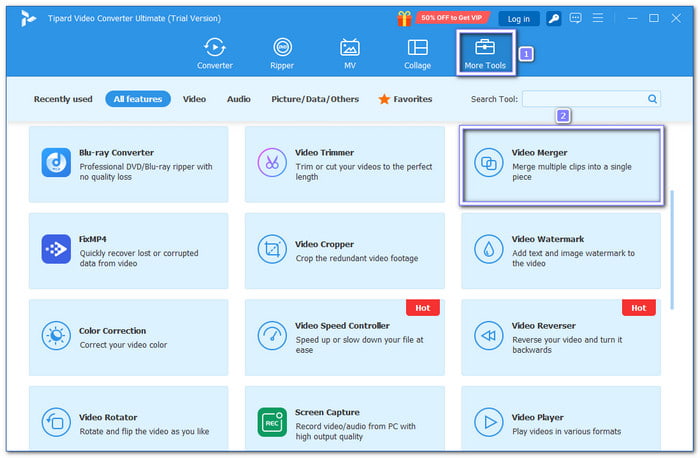Open the Ripper tab icon

point(282,47)
